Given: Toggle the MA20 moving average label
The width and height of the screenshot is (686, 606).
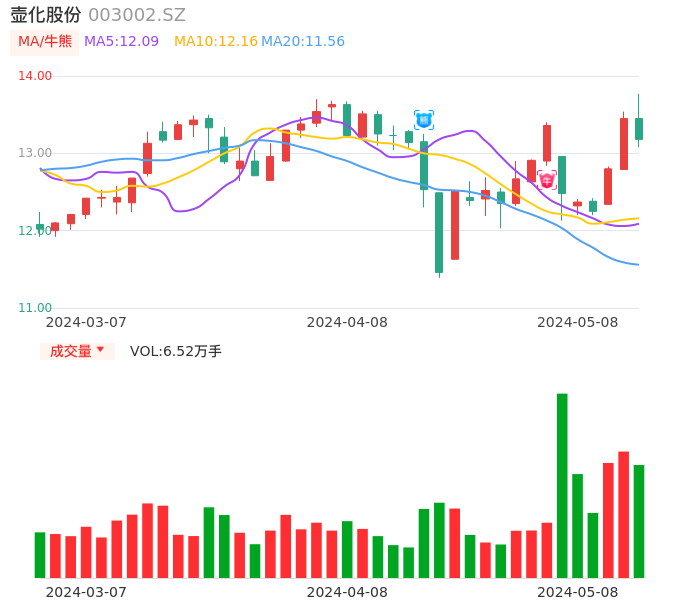Looking at the screenshot, I should pyautogui.click(x=303, y=41).
